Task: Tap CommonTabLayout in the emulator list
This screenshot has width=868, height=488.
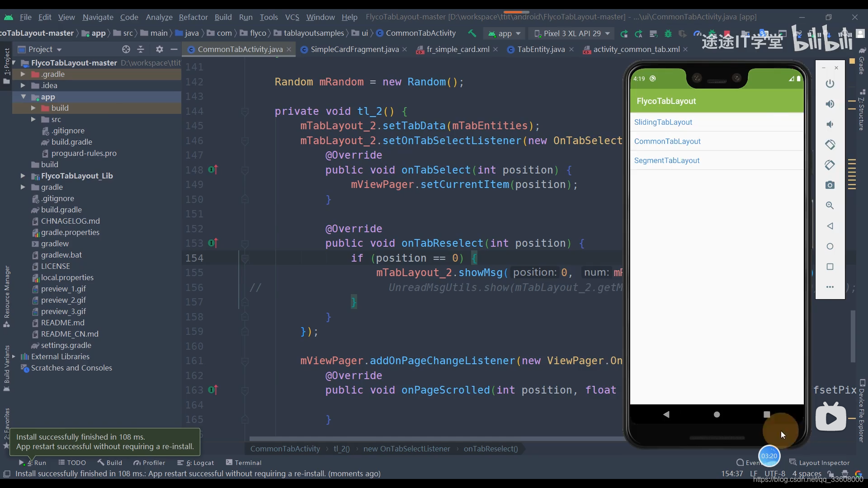Action: [x=717, y=141]
